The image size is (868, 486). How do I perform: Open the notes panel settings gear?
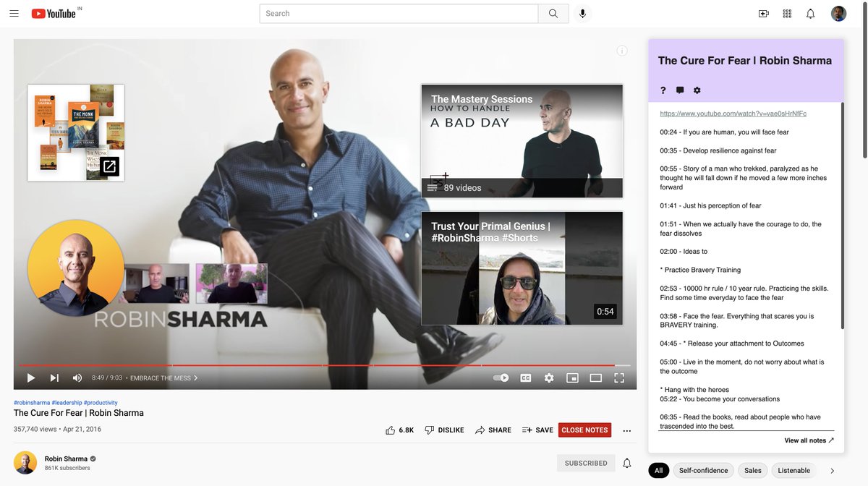click(697, 90)
